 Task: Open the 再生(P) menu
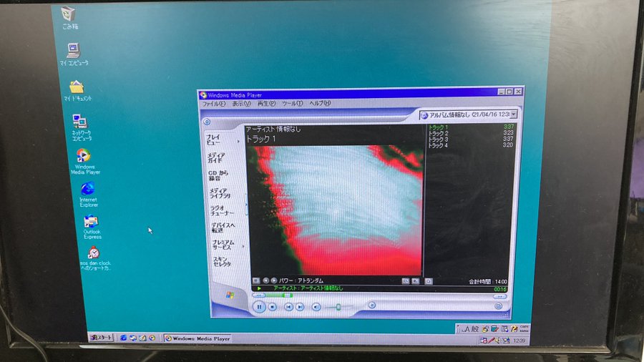click(x=266, y=104)
